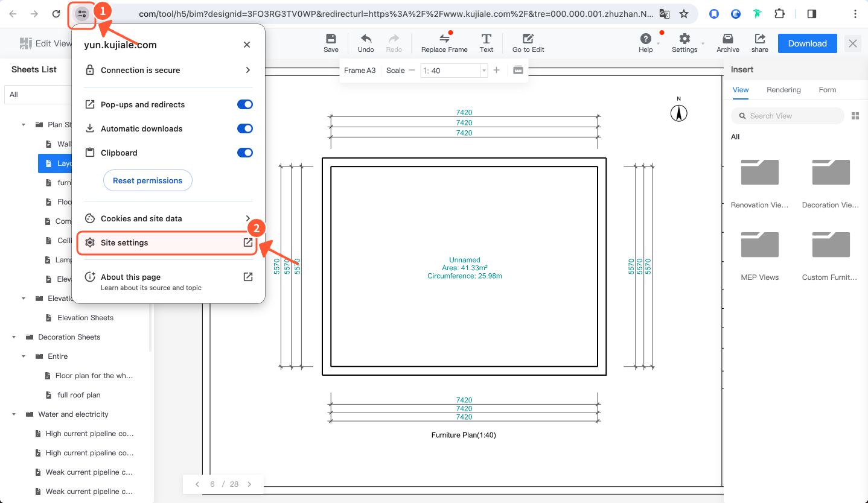This screenshot has width=868, height=503.
Task: Disable the Automatic downloads toggle
Action: pos(244,128)
